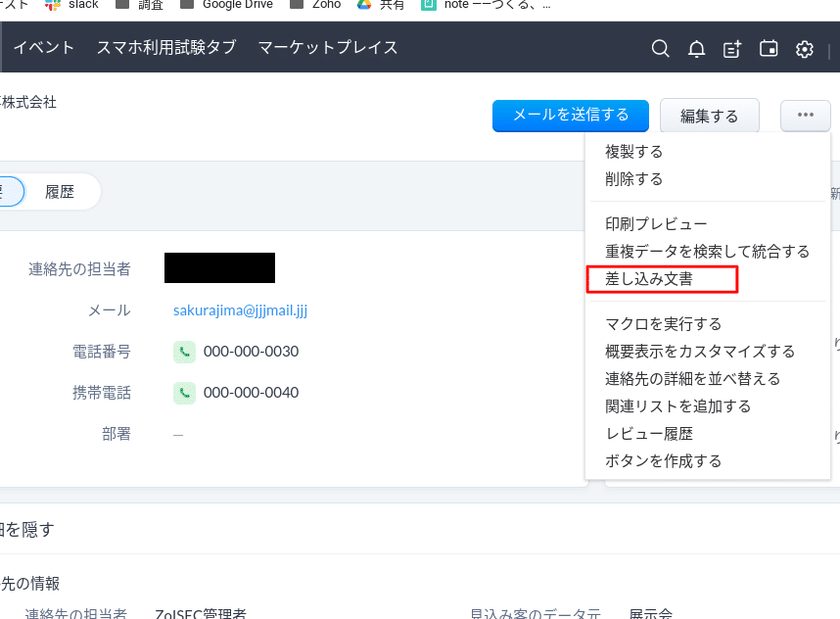
Task: Open the settings gear icon
Action: [x=804, y=49]
